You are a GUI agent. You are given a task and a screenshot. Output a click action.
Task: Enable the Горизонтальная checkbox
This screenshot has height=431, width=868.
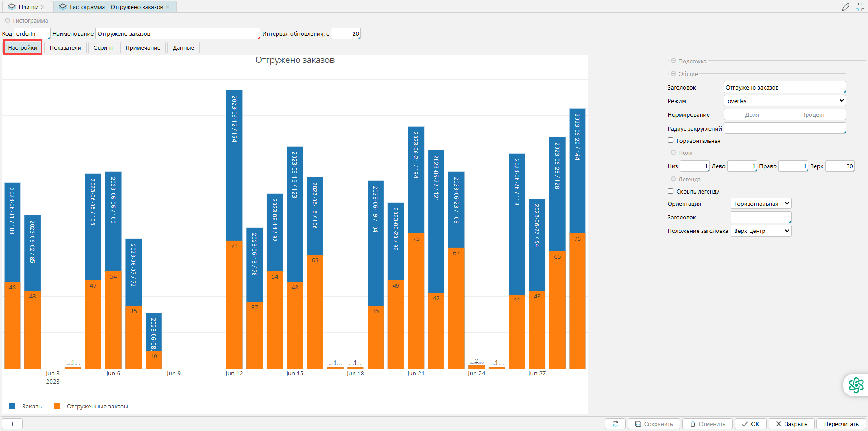(x=670, y=141)
